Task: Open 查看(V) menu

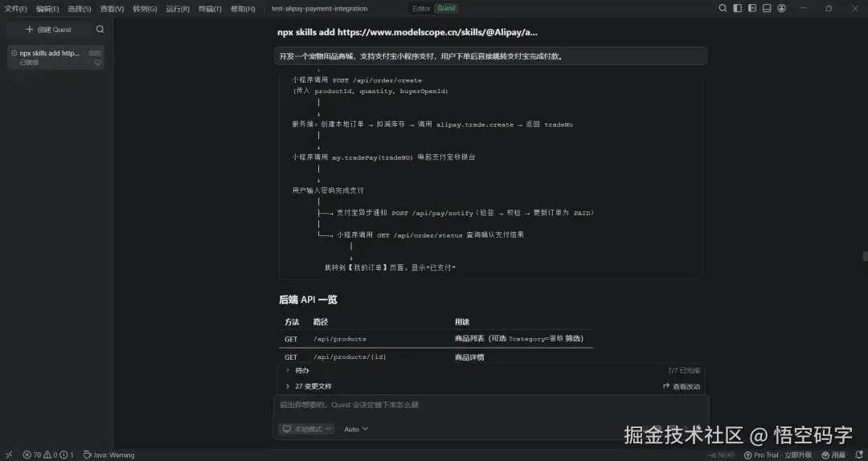Action: click(x=112, y=9)
